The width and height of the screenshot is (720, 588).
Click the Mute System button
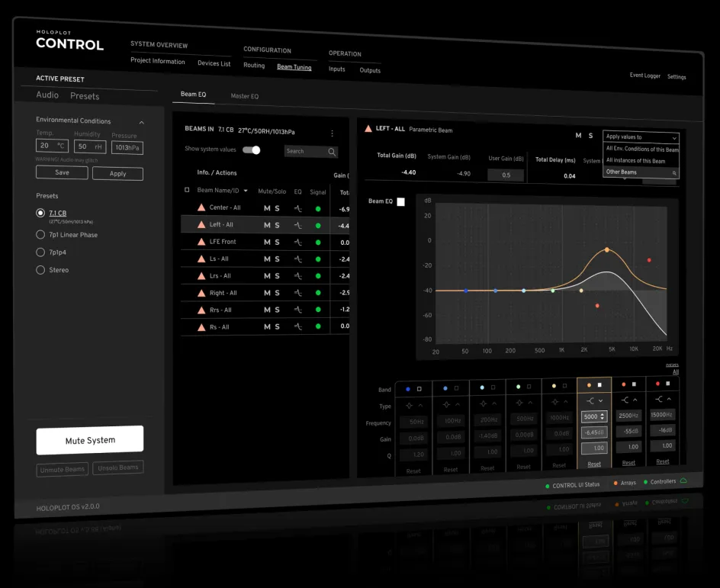coord(90,440)
